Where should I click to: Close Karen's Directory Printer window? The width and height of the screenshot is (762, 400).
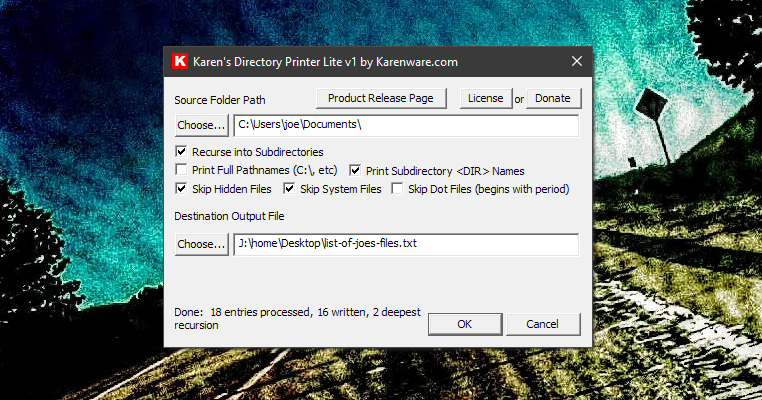(577, 61)
